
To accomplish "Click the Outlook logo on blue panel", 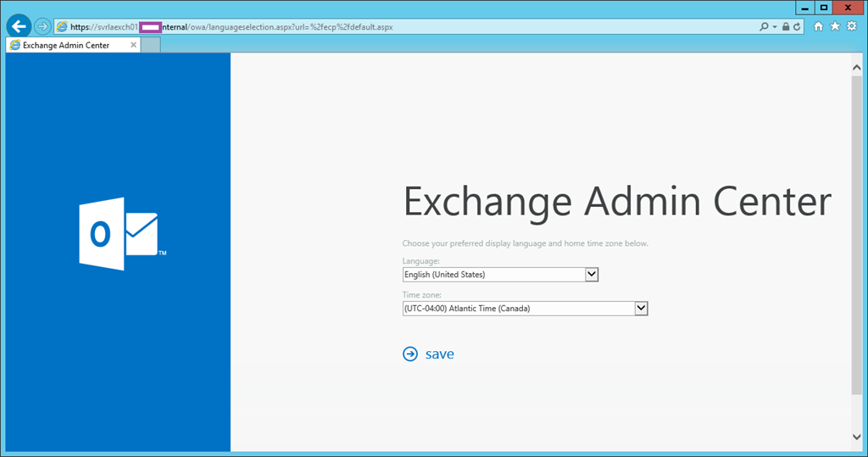I will click(122, 234).
